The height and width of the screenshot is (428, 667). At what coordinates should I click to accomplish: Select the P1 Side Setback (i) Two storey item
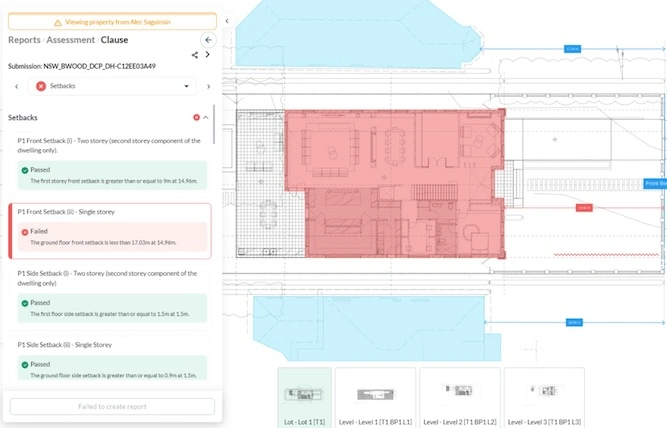pyautogui.click(x=110, y=295)
